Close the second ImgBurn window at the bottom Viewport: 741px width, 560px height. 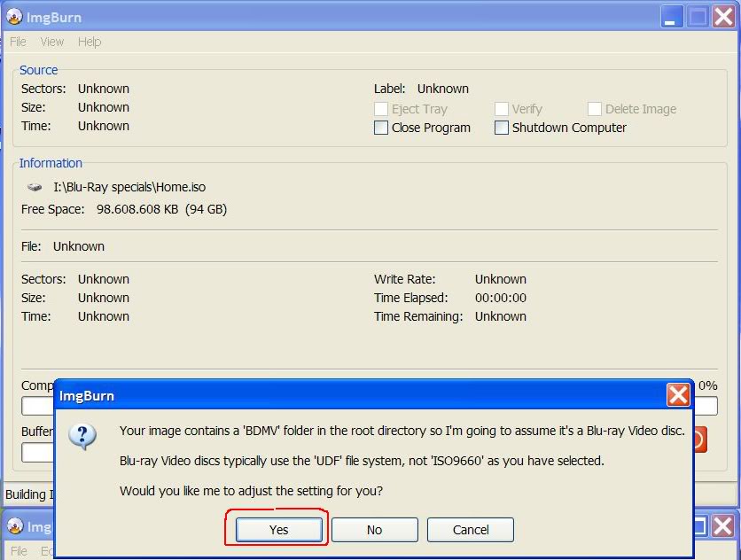(x=723, y=526)
